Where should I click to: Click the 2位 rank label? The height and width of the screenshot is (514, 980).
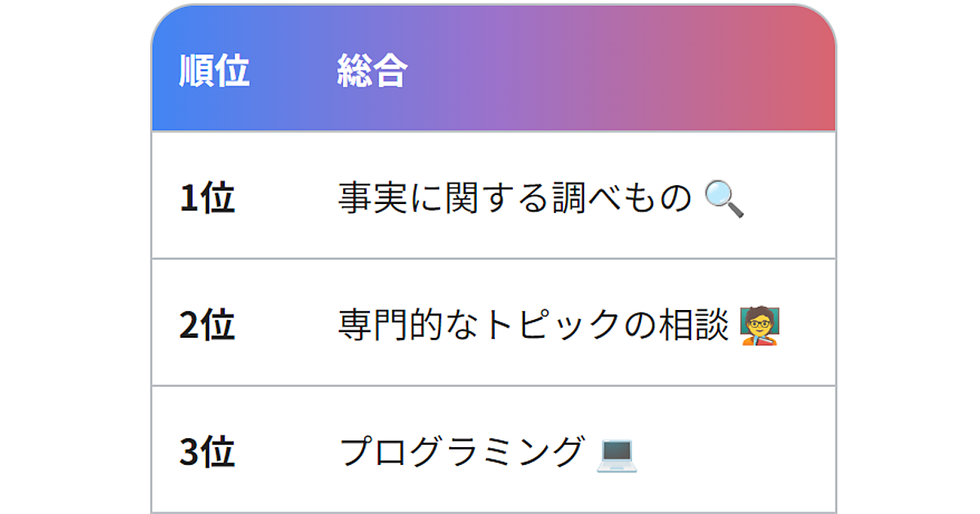(x=207, y=326)
